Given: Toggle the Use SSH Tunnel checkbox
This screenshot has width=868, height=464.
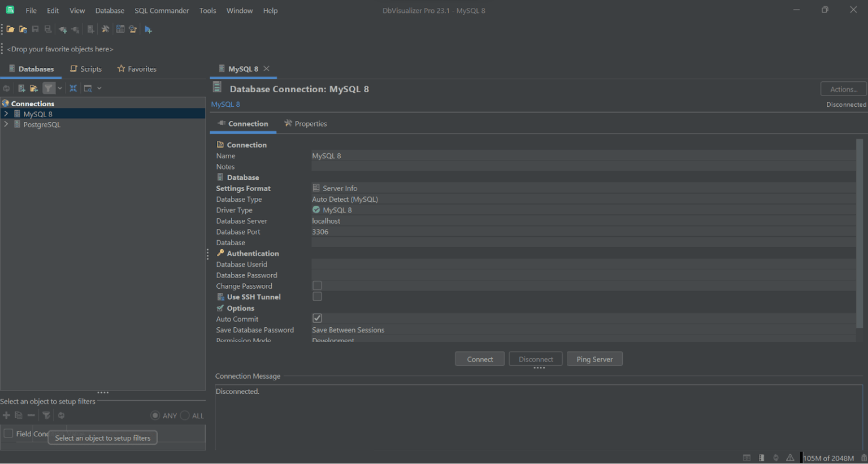Looking at the screenshot, I should [317, 297].
